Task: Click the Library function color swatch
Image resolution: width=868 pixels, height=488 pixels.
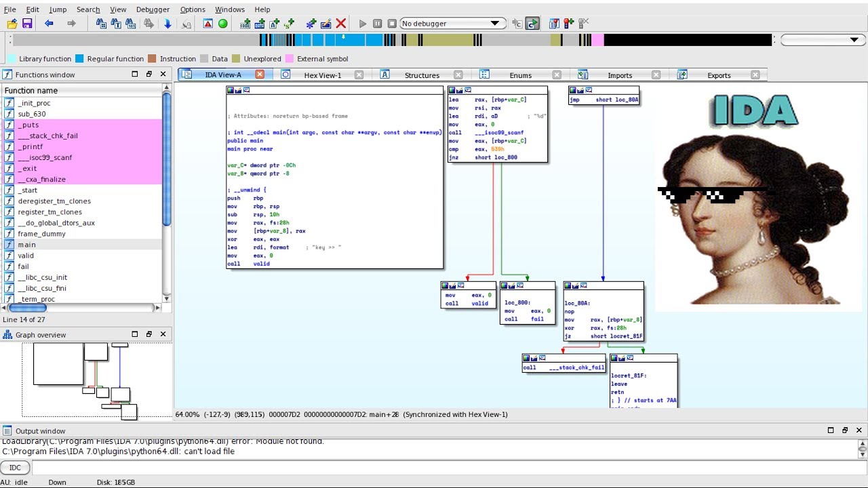Action: pos(12,59)
